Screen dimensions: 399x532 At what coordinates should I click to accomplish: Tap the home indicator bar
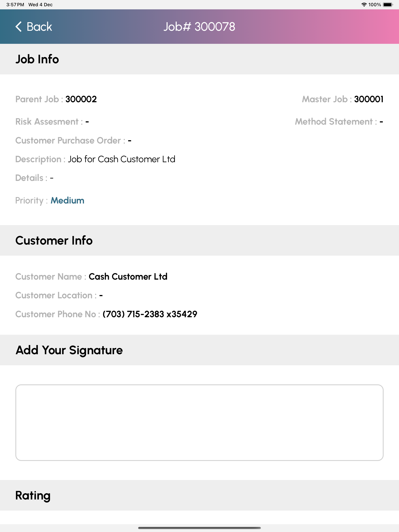199,528
